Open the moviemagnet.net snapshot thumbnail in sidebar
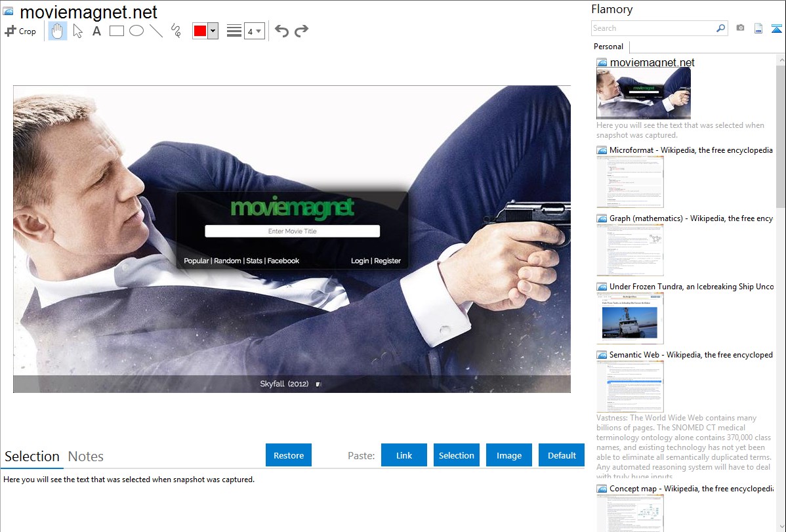786x532 pixels. pos(644,93)
